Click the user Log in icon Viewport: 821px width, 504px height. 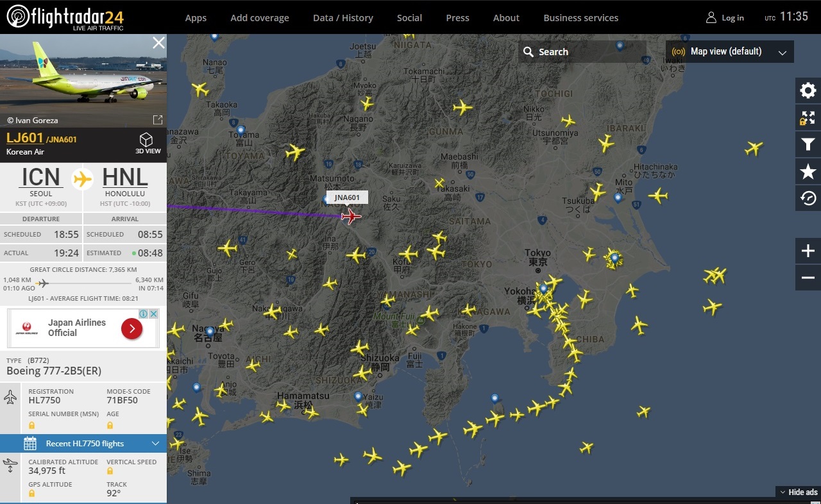click(x=711, y=17)
